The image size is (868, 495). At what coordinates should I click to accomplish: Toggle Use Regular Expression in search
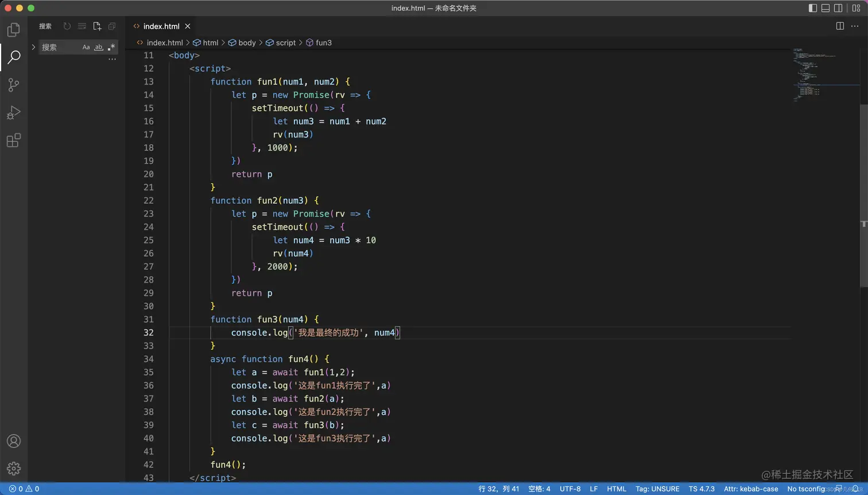point(111,47)
